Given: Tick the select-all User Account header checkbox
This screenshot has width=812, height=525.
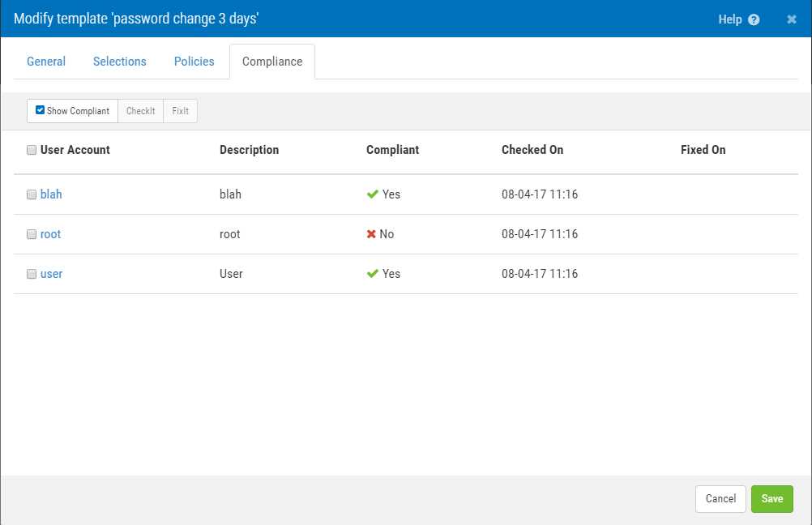Looking at the screenshot, I should pos(32,150).
